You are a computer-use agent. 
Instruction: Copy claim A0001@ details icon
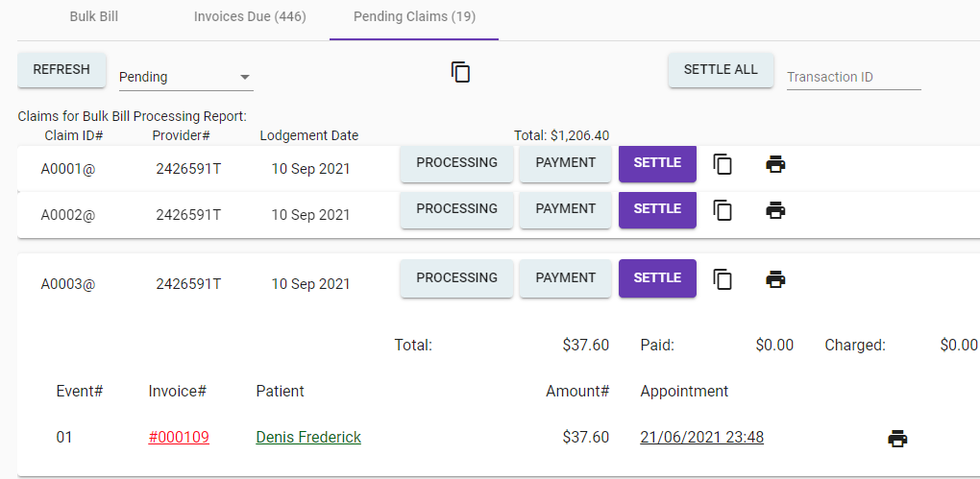point(723,164)
